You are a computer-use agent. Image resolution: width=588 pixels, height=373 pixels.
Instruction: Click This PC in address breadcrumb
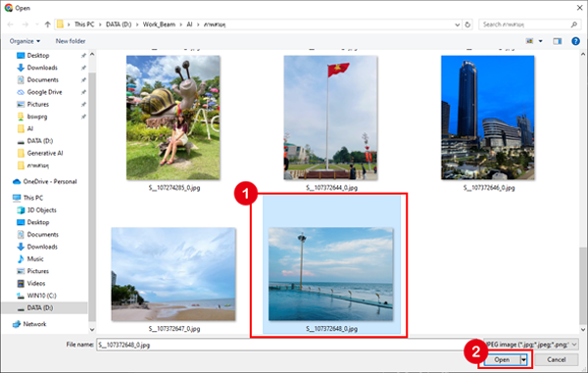(x=84, y=24)
